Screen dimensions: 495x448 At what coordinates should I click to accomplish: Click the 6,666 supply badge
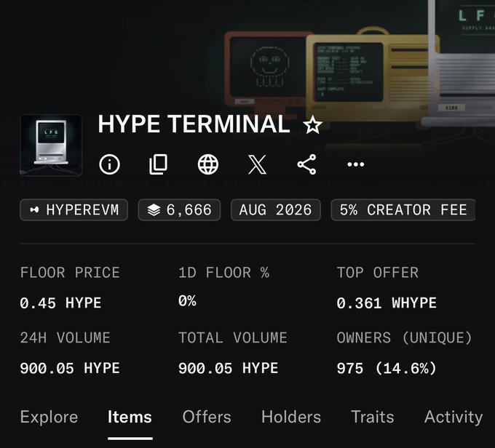coord(179,209)
